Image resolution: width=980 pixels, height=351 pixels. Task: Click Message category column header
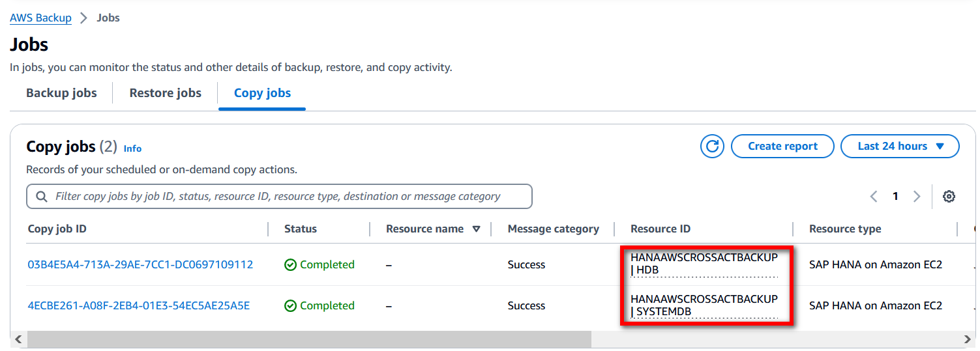(554, 229)
